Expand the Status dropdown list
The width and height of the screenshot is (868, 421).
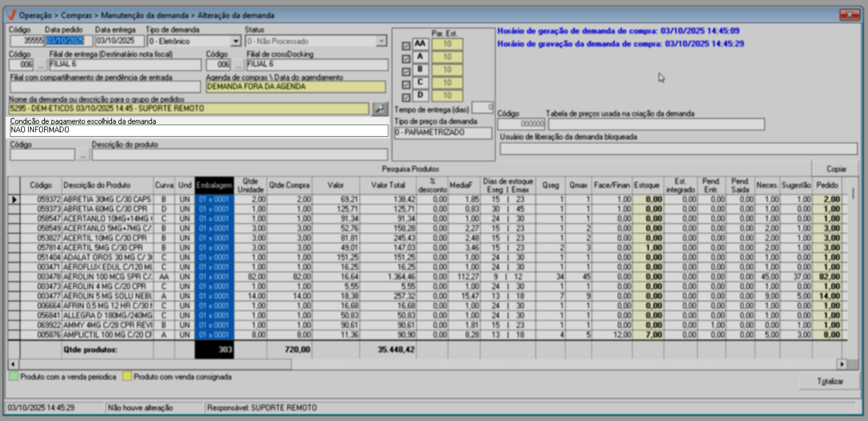coord(381,41)
